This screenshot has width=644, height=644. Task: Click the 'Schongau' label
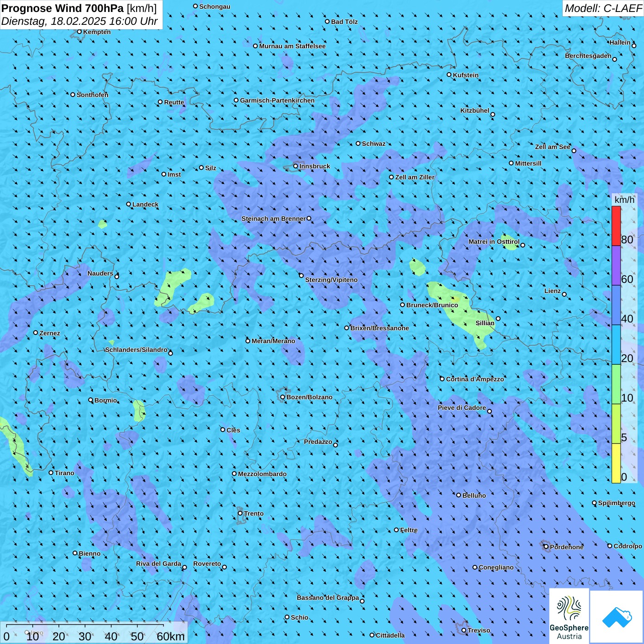pyautogui.click(x=215, y=6)
